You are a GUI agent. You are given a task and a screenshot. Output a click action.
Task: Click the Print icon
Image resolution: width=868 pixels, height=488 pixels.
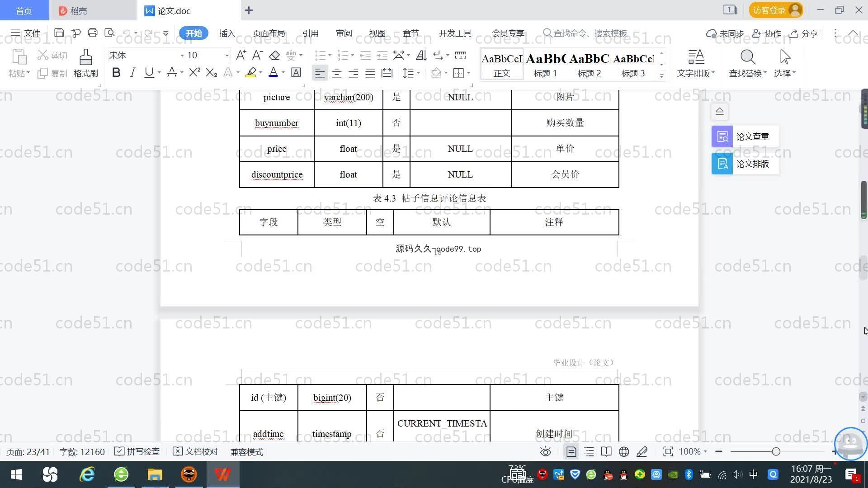93,33
